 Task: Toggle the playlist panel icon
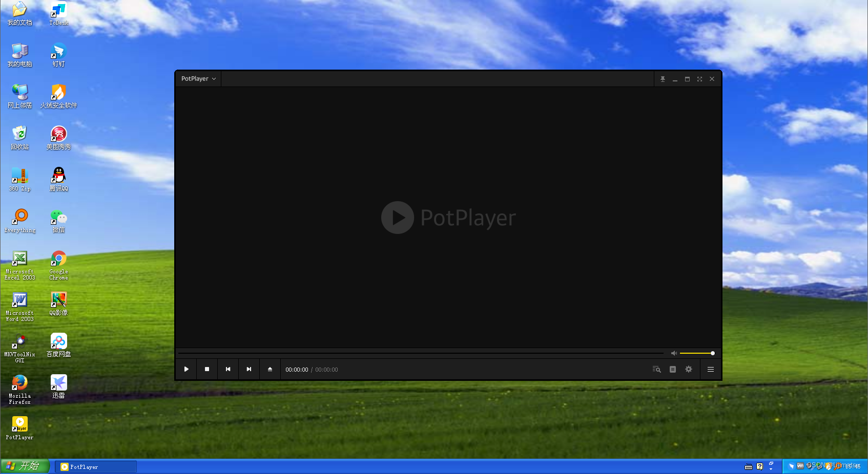click(673, 369)
